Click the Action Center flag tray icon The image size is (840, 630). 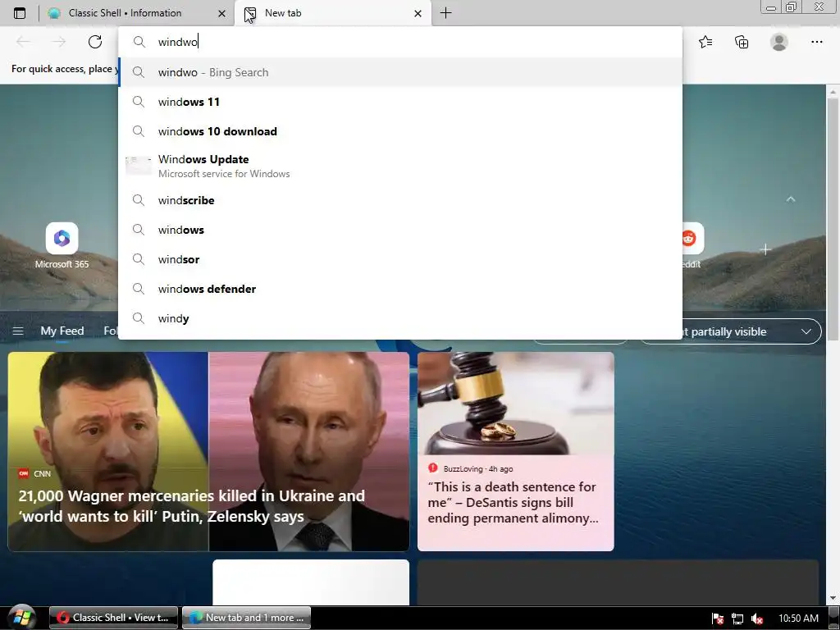pos(717,619)
